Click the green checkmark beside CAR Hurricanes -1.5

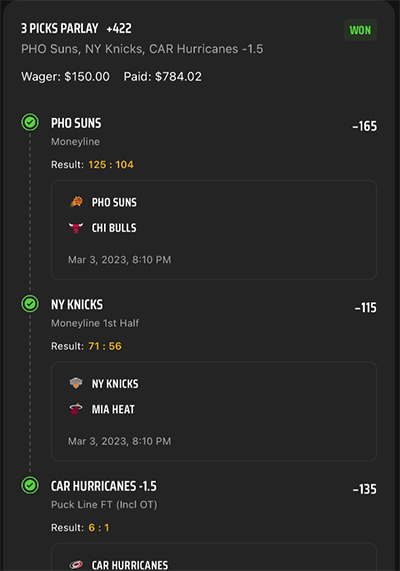[x=30, y=485]
